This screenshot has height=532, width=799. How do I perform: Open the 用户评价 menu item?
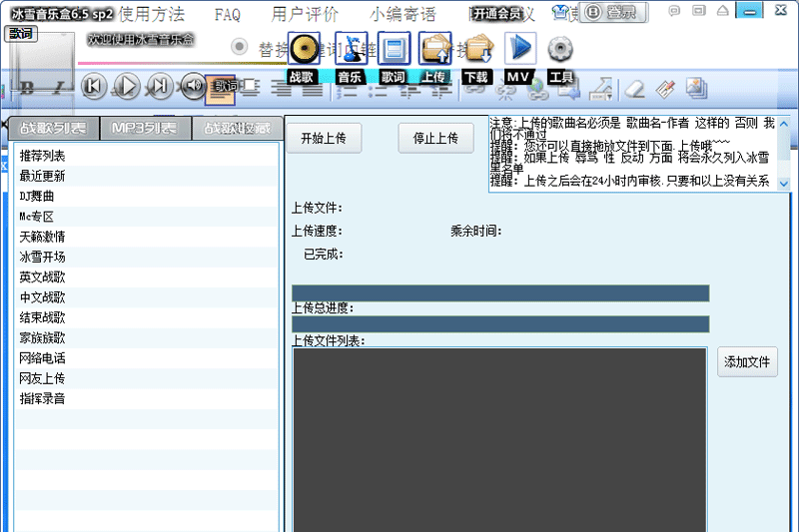coord(305,14)
